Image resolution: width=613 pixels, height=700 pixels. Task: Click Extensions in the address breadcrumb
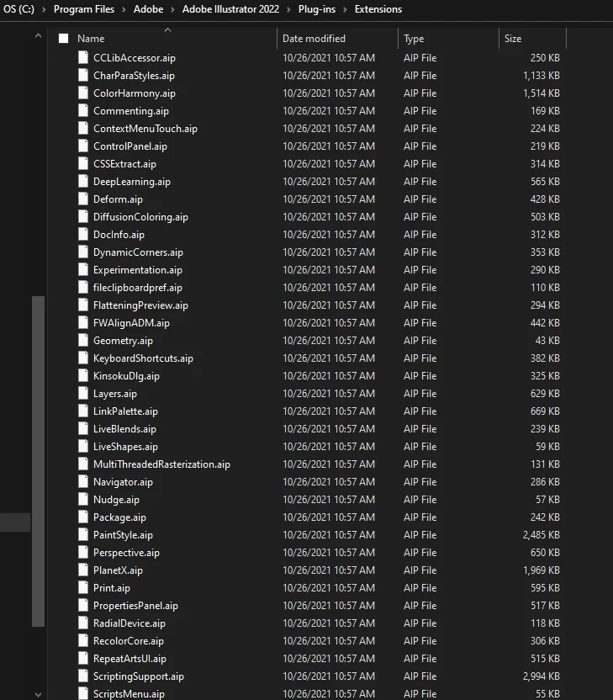[x=378, y=9]
